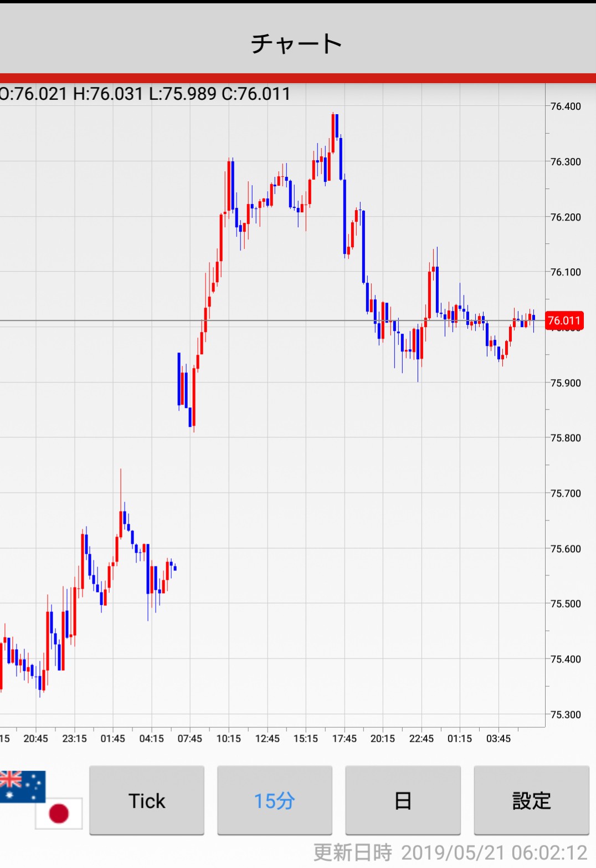Click the 75.900 price axis label
596x868 pixels.
pos(566,383)
